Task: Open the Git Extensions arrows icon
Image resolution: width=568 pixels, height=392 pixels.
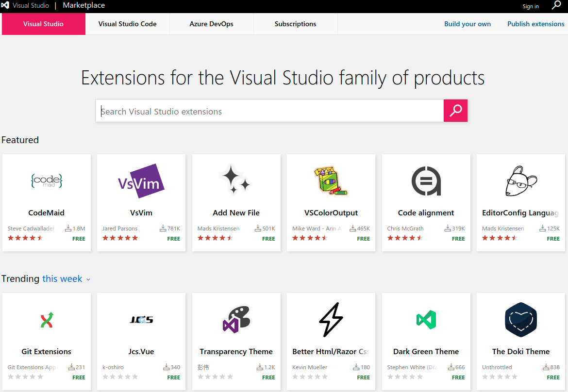Action: pyautogui.click(x=46, y=319)
